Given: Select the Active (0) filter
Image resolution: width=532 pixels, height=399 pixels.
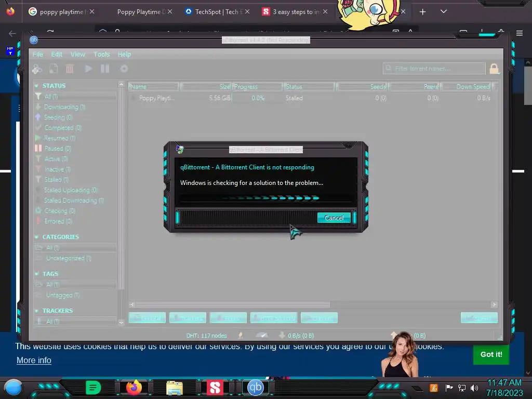Looking at the screenshot, I should 56,159.
